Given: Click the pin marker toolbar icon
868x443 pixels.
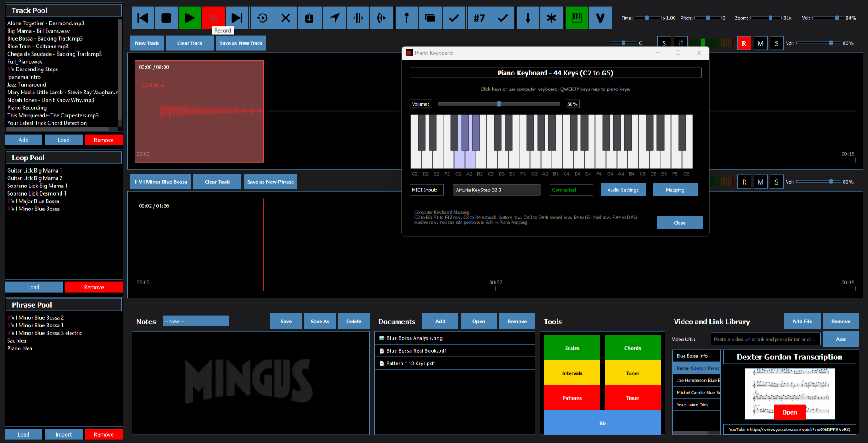Looking at the screenshot, I should 406,18.
